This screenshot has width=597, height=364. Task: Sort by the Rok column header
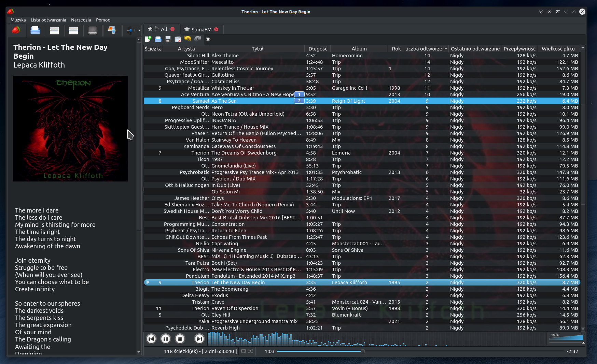pyautogui.click(x=396, y=49)
